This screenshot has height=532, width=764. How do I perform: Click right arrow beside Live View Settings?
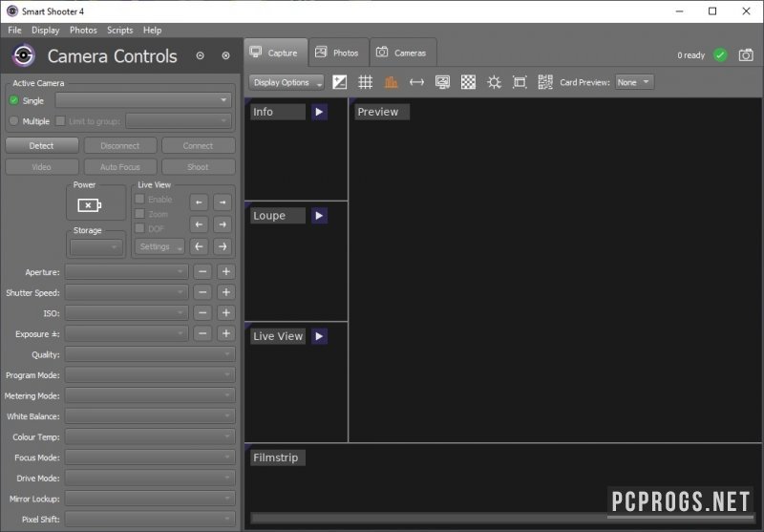pyautogui.click(x=223, y=246)
